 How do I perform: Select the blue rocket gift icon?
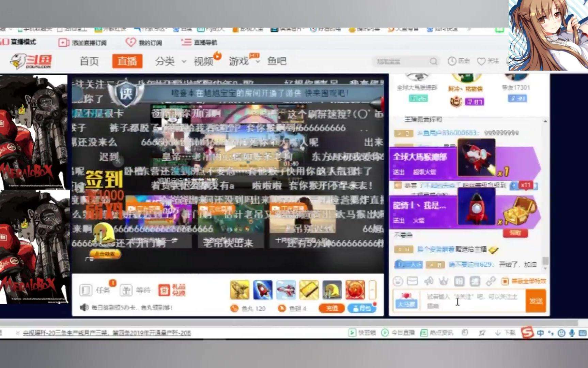(262, 290)
